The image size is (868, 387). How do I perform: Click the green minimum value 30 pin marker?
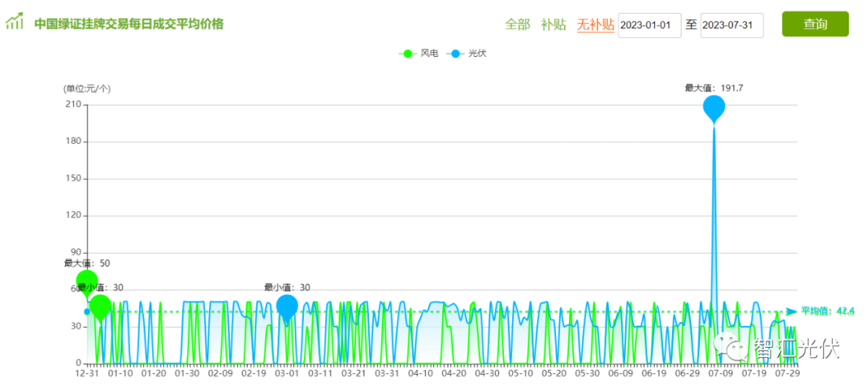[100, 306]
